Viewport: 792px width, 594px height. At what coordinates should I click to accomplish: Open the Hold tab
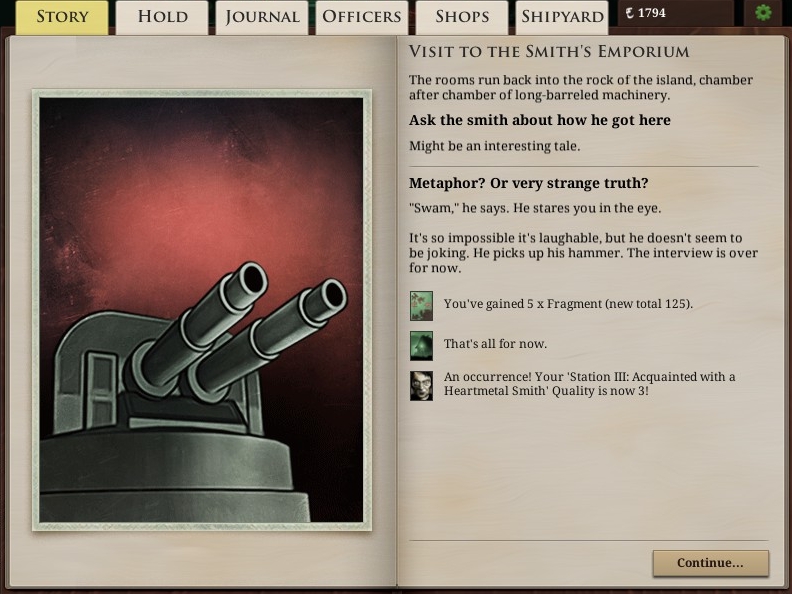pos(162,17)
